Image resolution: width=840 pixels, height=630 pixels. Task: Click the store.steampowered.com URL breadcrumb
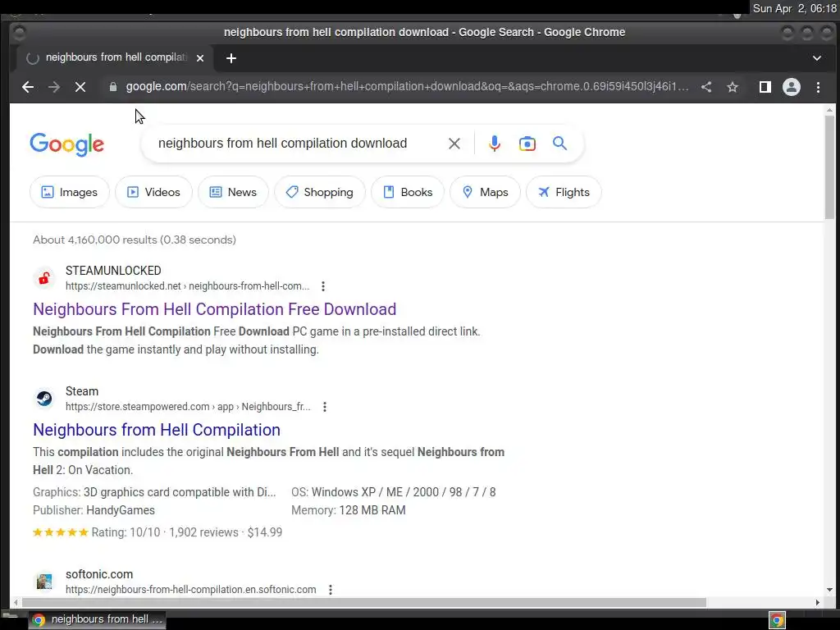pyautogui.click(x=188, y=407)
